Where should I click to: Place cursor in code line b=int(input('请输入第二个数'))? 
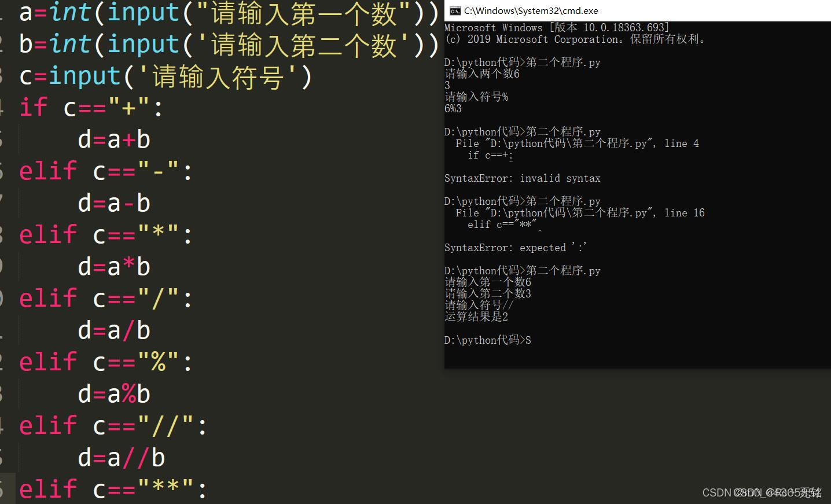click(x=229, y=45)
